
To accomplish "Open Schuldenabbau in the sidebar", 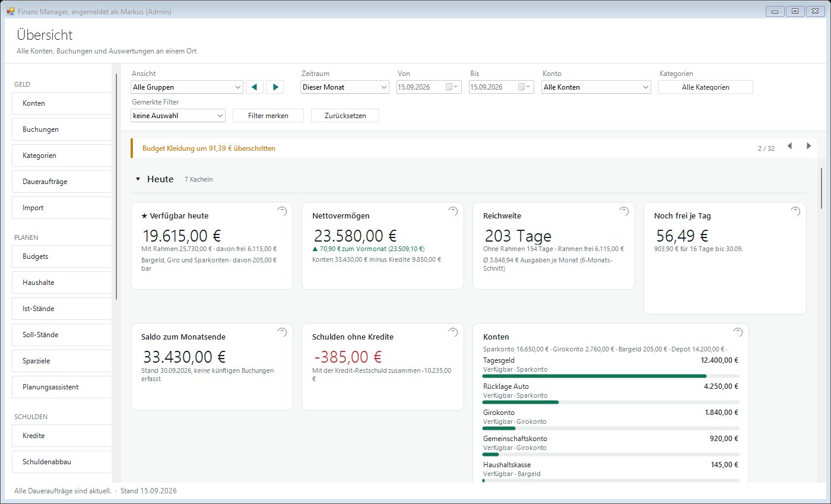I will 61,462.
